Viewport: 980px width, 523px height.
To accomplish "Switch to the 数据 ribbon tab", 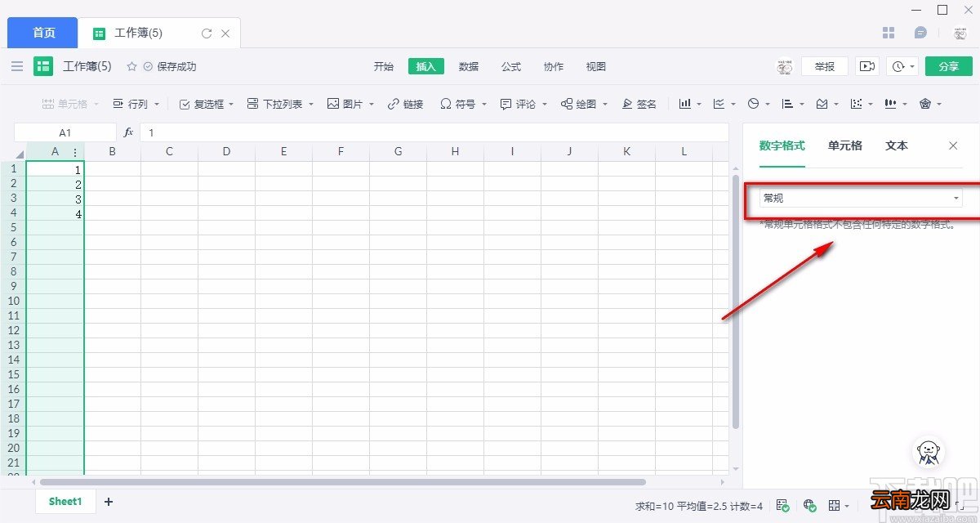I will coord(469,66).
